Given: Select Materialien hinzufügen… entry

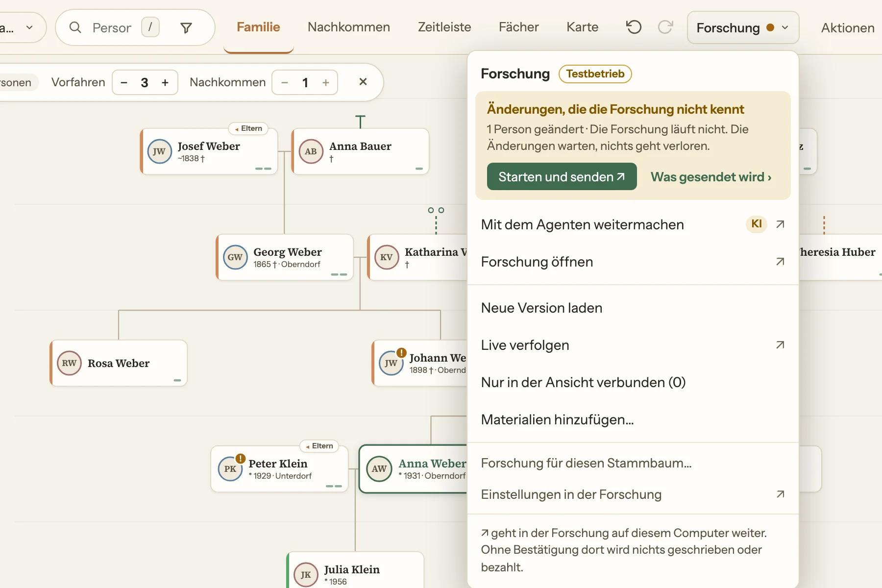Looking at the screenshot, I should click(633, 419).
